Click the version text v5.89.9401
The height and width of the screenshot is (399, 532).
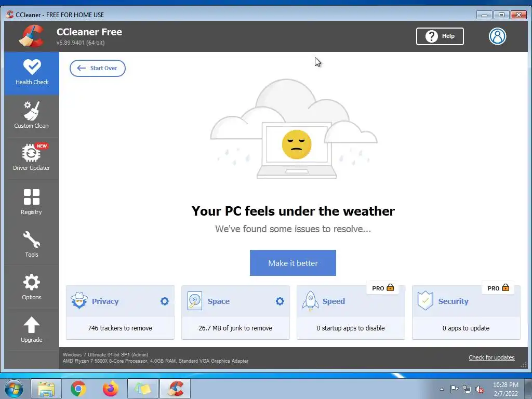click(x=81, y=43)
